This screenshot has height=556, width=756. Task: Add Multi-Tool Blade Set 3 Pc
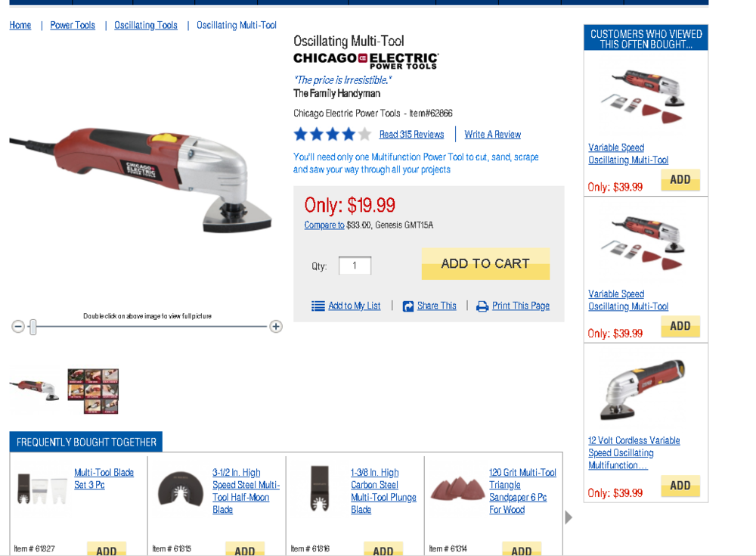(106, 550)
